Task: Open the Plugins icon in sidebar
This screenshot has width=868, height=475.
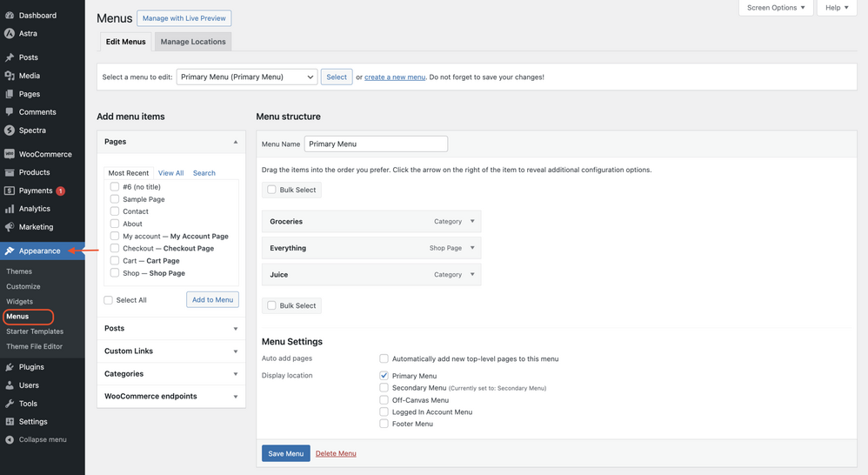Action: coord(10,367)
